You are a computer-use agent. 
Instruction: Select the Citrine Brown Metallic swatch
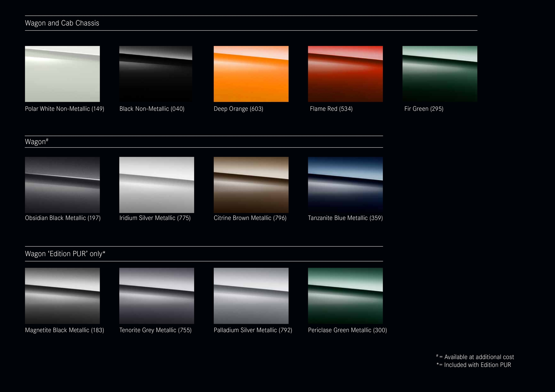pyautogui.click(x=251, y=185)
